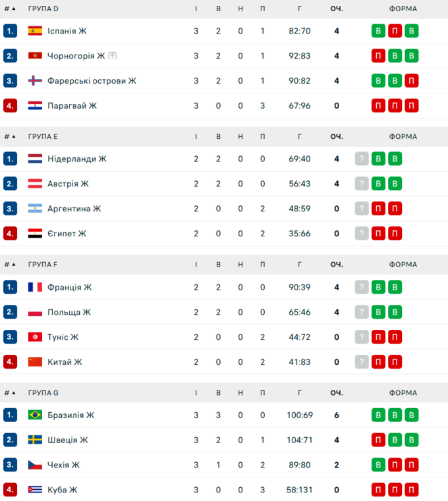The height and width of the screenshot is (501, 448).
Task: Click the Montenegro flag in Group D
Action: click(35, 56)
